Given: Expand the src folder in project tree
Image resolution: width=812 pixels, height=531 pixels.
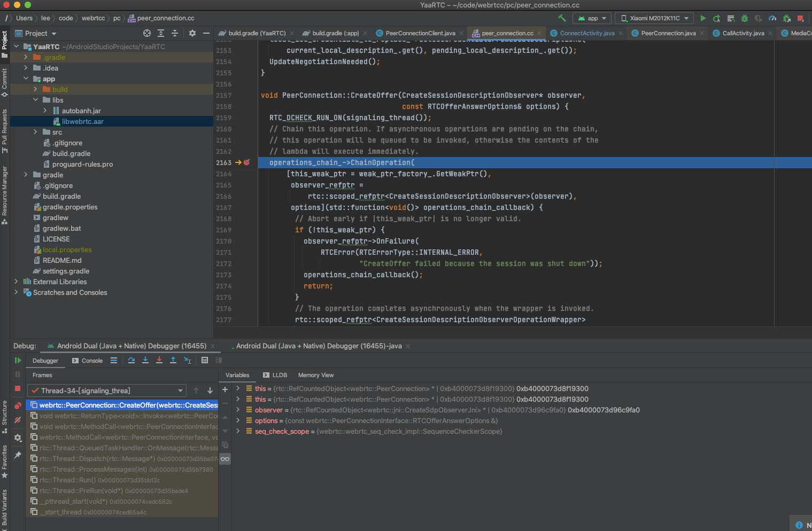Looking at the screenshot, I should [35, 132].
